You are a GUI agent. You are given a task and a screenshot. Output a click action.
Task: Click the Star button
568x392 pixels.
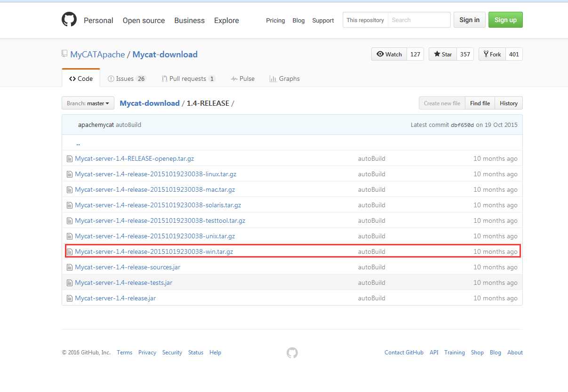click(442, 54)
